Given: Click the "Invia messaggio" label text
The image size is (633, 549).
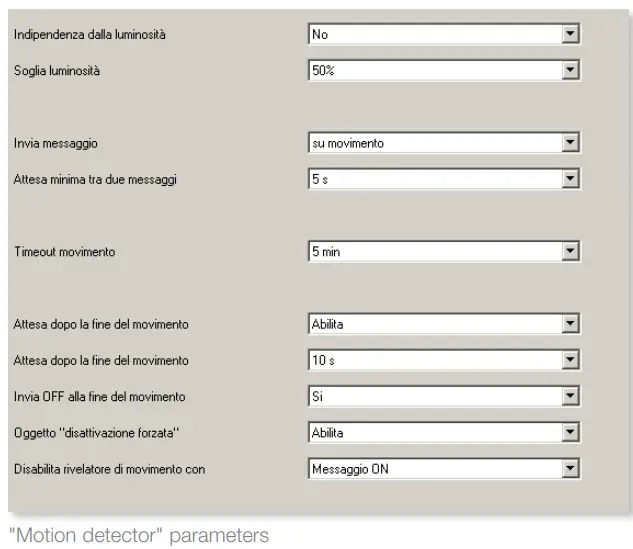Looking at the screenshot, I should [55, 144].
